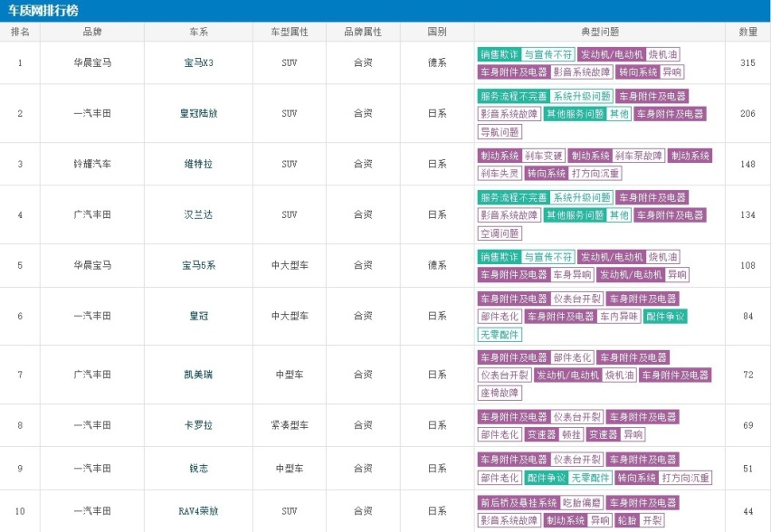Click the 车系 column header
This screenshot has height=532, width=771.
(x=199, y=32)
